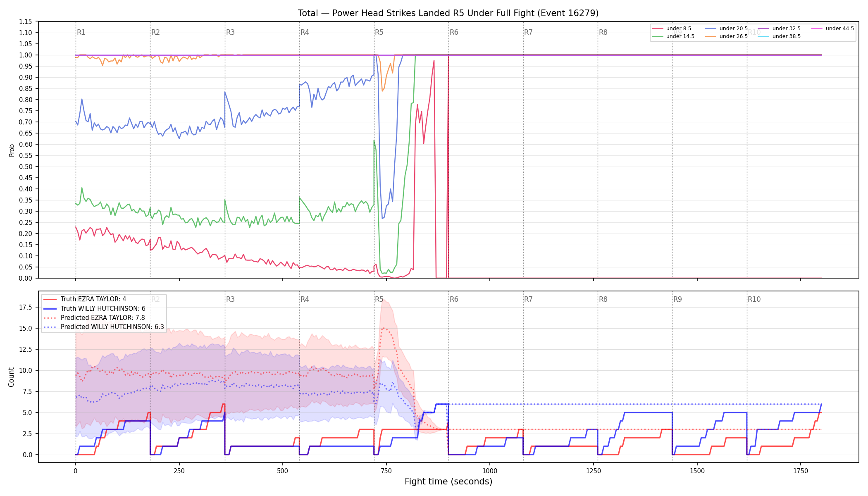868x496 pixels.
Task: Click the R7 round marker in the count chart
Action: point(528,299)
